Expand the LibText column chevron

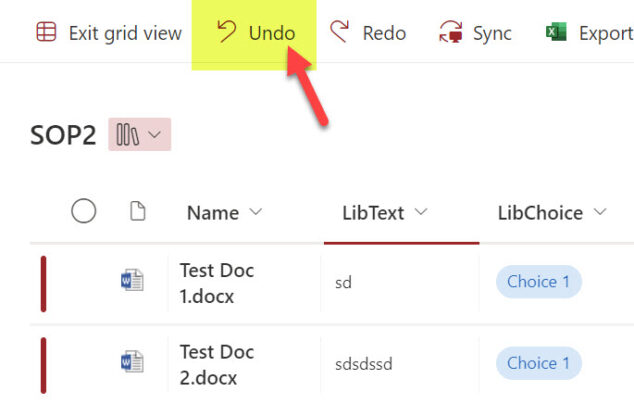[421, 212]
